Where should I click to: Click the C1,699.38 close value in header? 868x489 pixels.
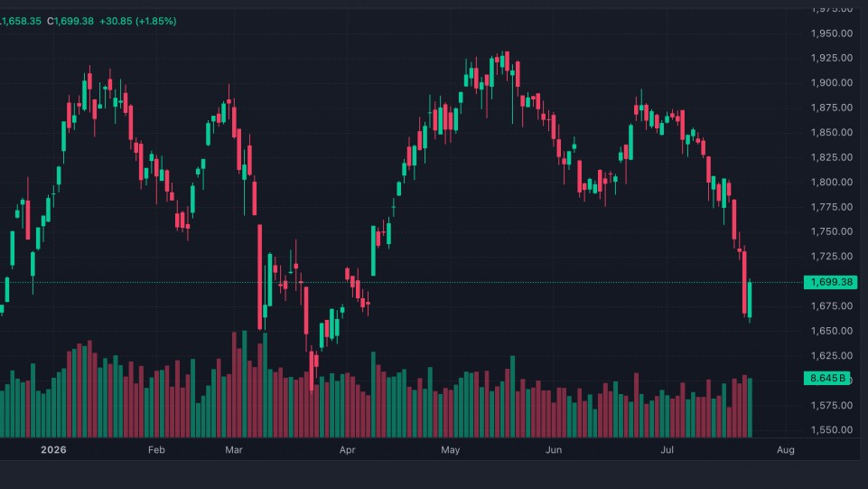[x=70, y=21]
